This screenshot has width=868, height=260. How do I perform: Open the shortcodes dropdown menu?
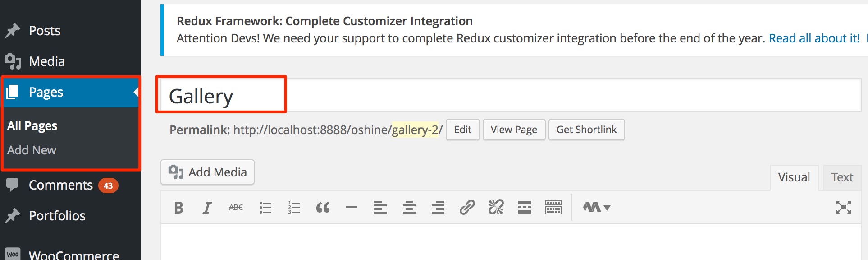coord(596,208)
